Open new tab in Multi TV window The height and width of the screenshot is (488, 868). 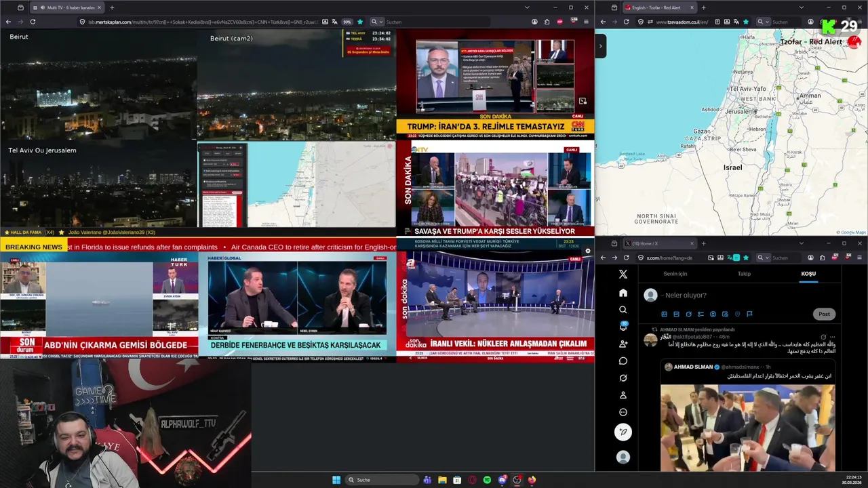[x=112, y=7]
